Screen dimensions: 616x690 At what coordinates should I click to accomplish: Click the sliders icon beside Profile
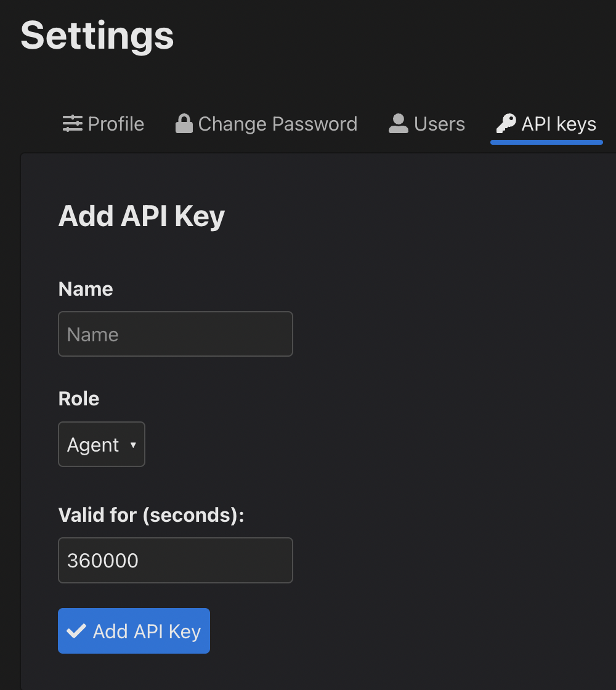point(73,124)
